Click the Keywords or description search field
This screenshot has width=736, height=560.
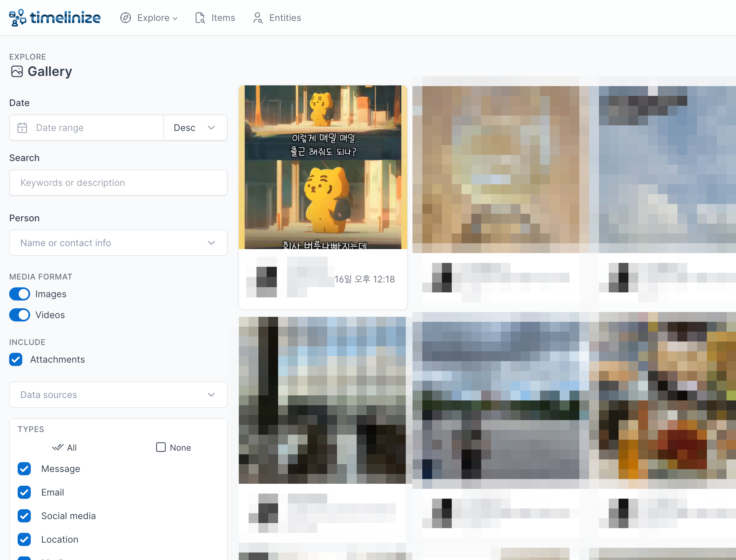tap(118, 183)
